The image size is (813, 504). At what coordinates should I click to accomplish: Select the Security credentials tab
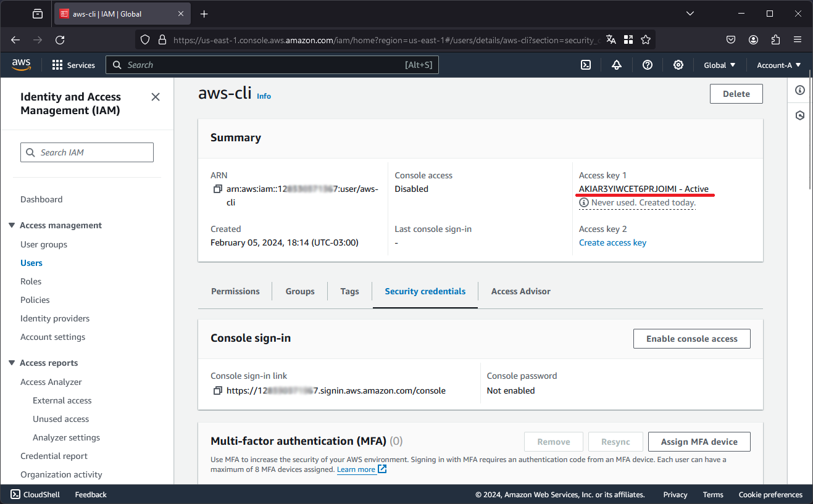tap(425, 291)
